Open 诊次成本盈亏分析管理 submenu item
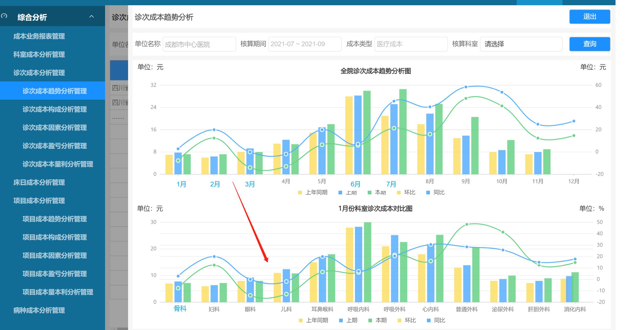The height and width of the screenshot is (330, 644). [x=55, y=146]
